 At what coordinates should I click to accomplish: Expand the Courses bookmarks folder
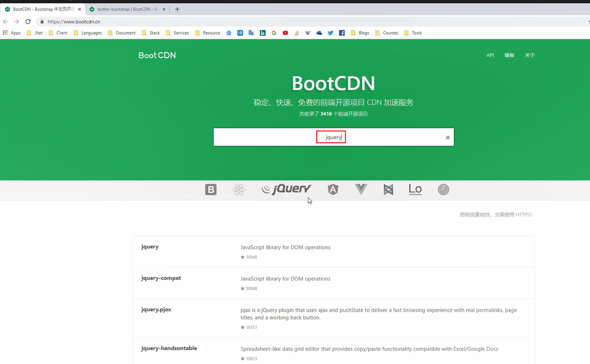387,33
